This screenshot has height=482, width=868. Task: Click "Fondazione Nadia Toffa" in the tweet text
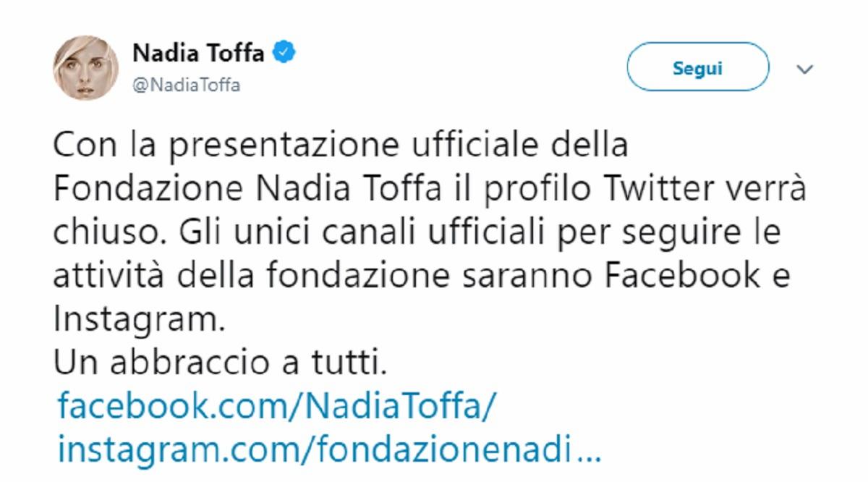pos(244,190)
